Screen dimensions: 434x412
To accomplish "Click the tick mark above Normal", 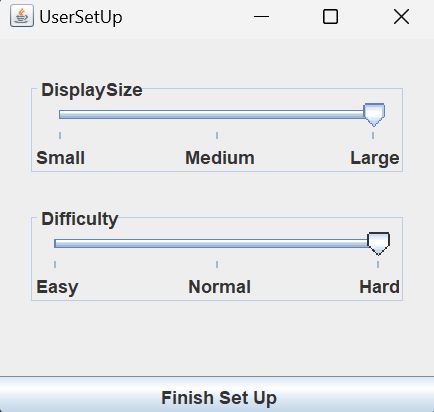I will [217, 264].
